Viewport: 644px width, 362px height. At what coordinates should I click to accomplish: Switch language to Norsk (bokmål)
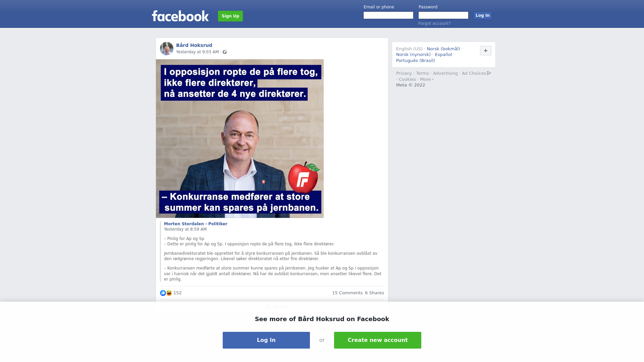(443, 49)
